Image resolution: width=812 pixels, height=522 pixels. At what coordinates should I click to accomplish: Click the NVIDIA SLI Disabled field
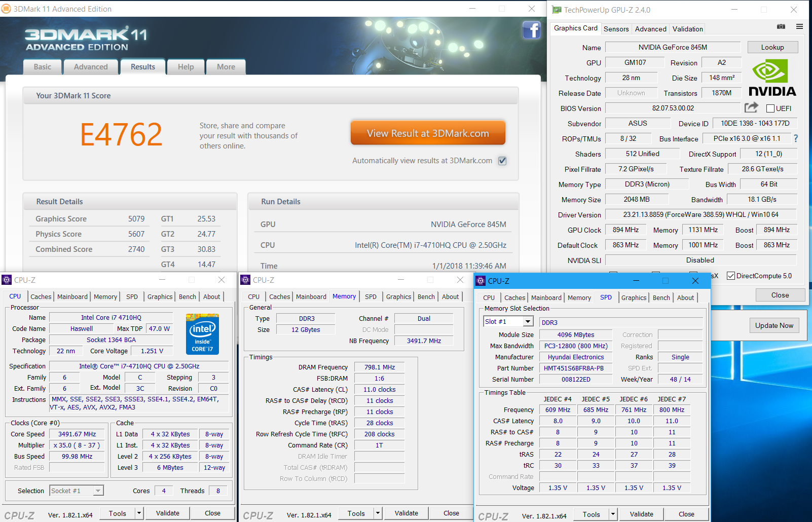click(700, 260)
